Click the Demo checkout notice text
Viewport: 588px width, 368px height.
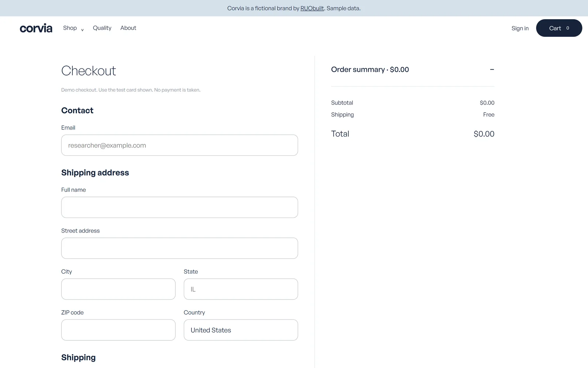tap(131, 90)
